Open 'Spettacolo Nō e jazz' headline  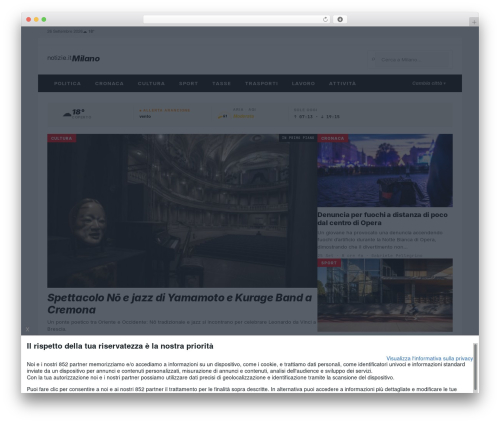point(180,303)
